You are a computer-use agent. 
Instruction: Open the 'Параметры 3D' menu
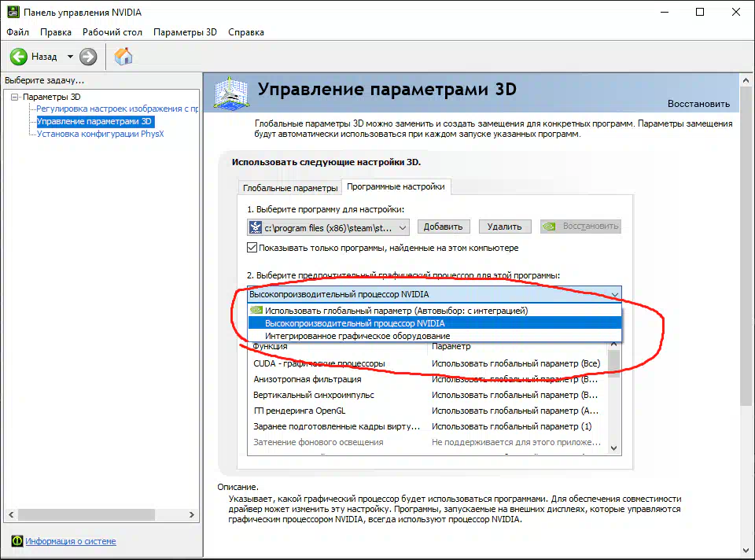click(185, 32)
